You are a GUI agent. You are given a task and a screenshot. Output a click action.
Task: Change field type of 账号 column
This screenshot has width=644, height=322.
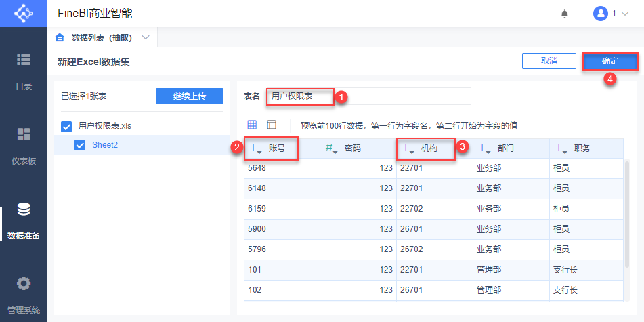(x=256, y=149)
